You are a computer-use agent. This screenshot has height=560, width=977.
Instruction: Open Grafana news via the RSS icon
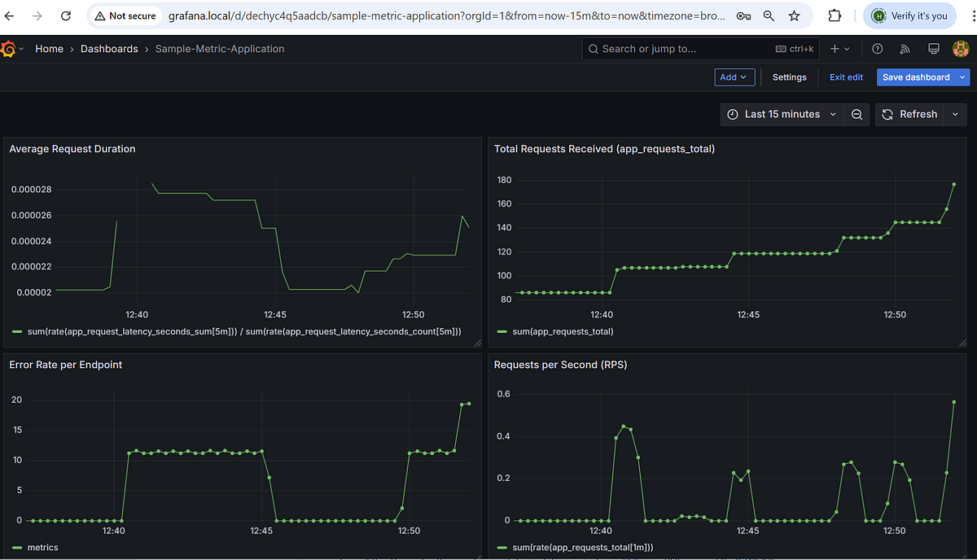[x=905, y=49]
